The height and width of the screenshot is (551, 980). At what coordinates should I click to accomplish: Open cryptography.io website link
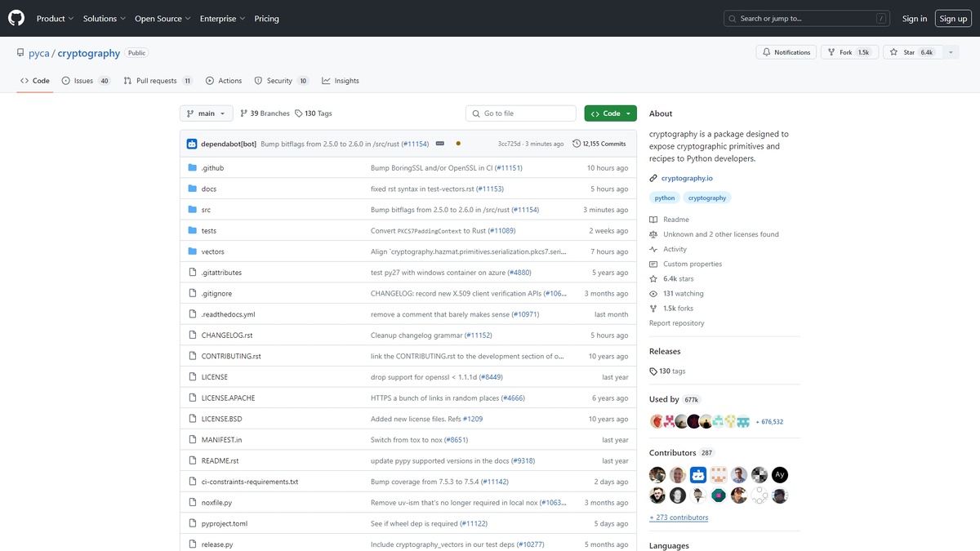pos(687,178)
